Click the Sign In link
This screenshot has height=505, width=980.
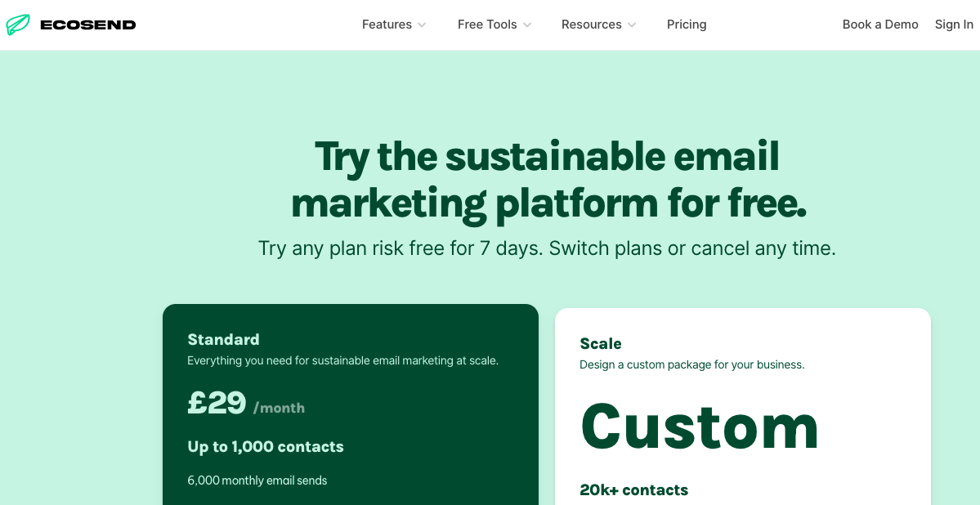953,25
